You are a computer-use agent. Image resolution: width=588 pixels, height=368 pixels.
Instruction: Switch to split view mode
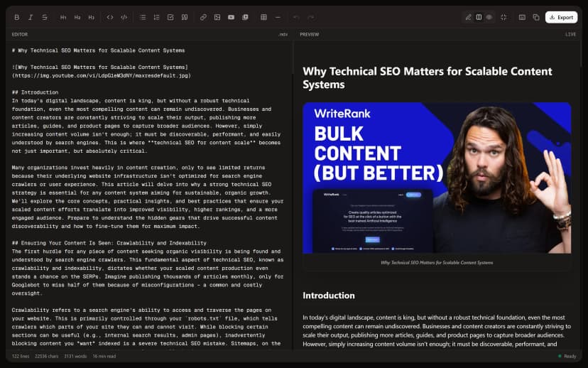click(479, 17)
